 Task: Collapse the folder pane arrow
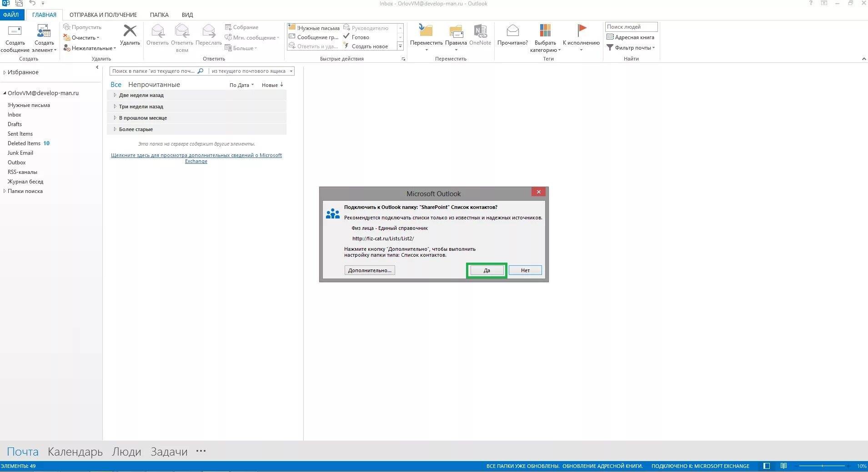click(97, 67)
